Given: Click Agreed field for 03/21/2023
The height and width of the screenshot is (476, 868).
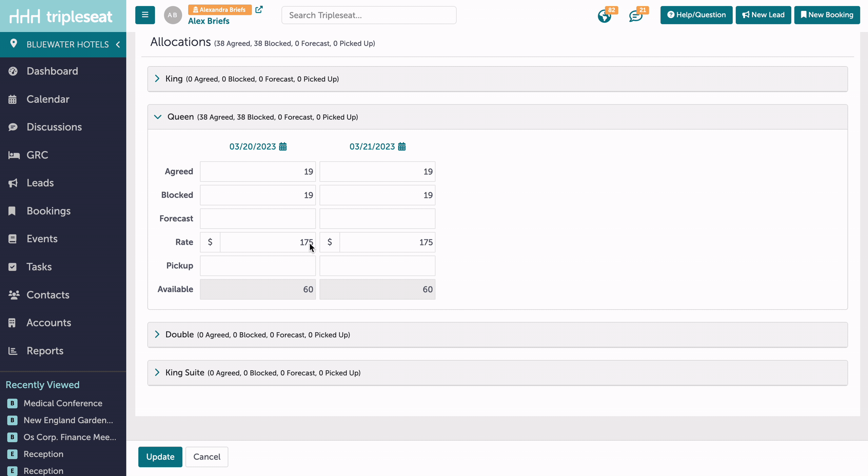Looking at the screenshot, I should [377, 172].
